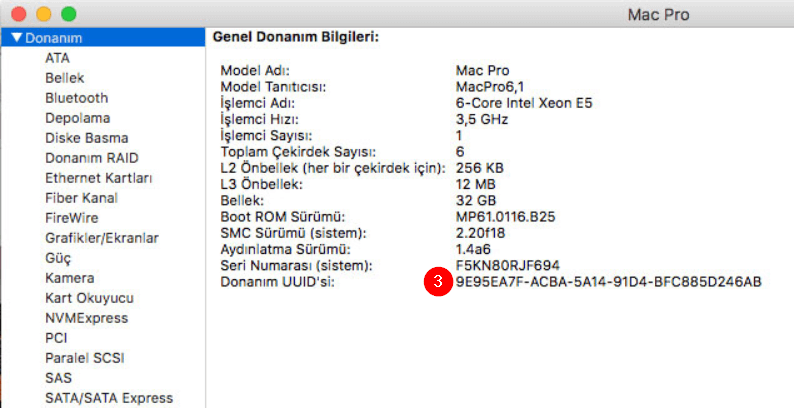Click the Mac Pro value beside Model Adı
794x408 pixels.
(x=483, y=71)
